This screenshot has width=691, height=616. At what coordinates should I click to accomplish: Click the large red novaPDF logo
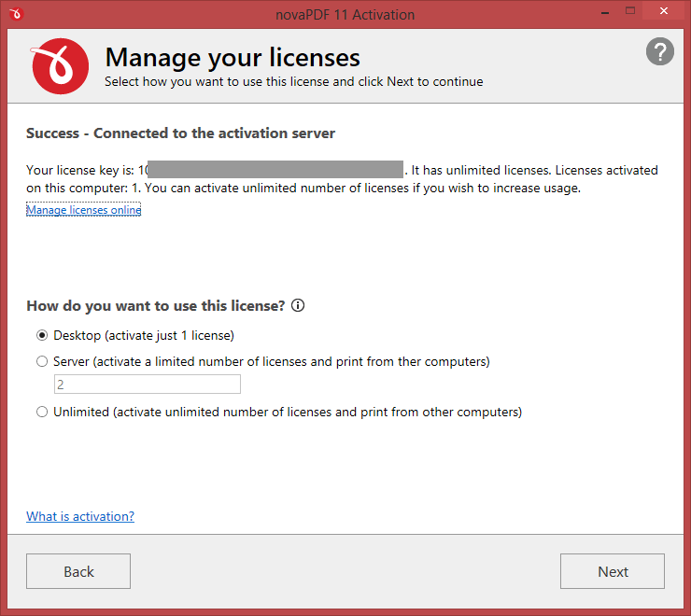coord(60,66)
